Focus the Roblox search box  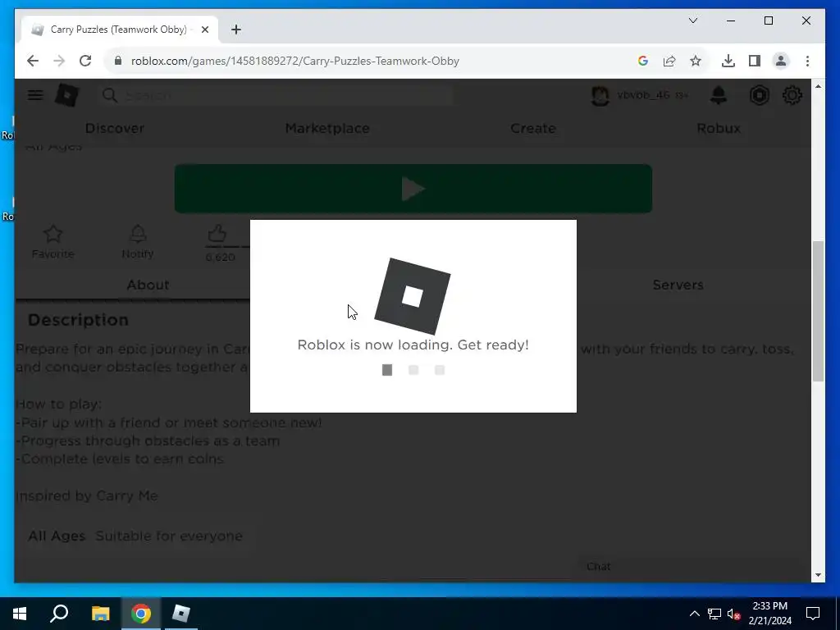276,95
